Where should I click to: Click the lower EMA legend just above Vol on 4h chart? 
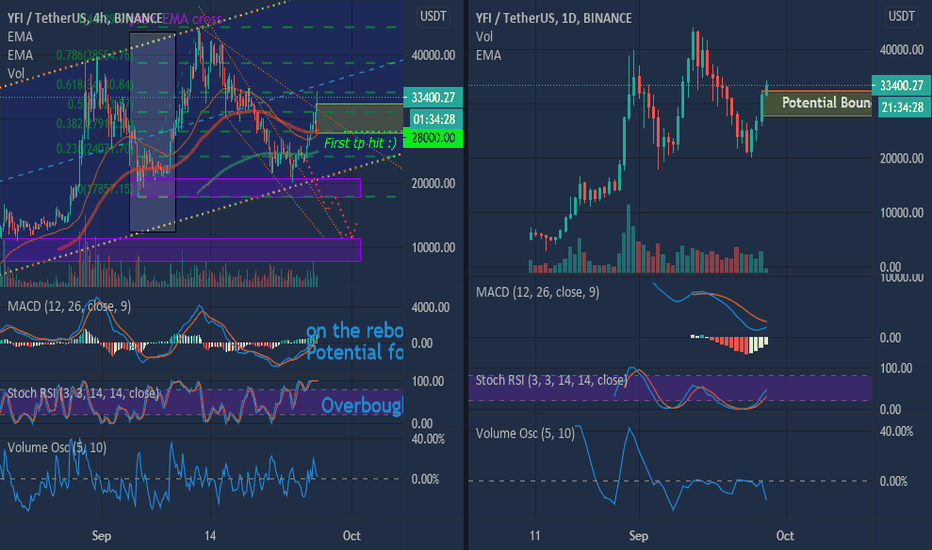[x=20, y=55]
